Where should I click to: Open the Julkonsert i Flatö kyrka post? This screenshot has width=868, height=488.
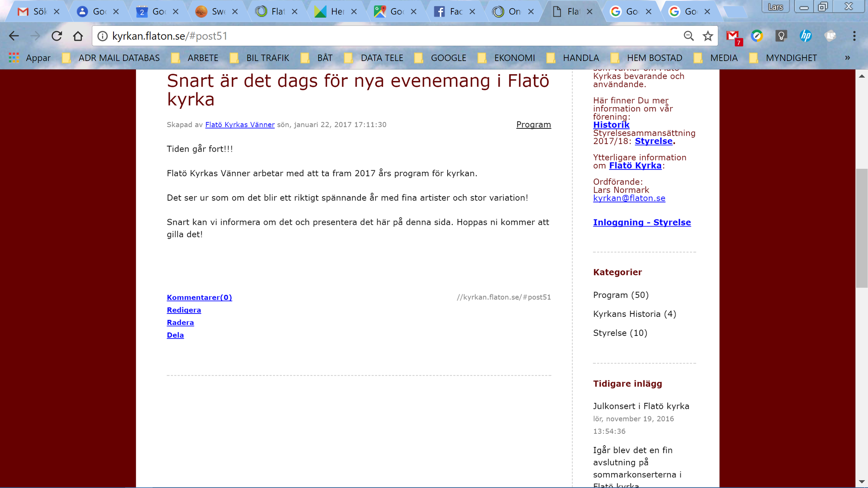[x=641, y=406]
